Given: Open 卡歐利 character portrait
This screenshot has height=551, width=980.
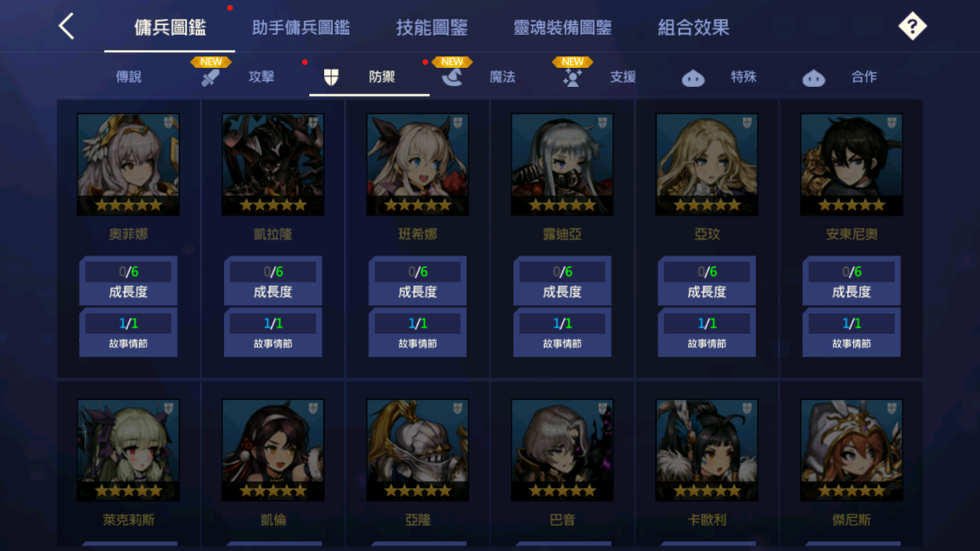Looking at the screenshot, I should pos(707,450).
